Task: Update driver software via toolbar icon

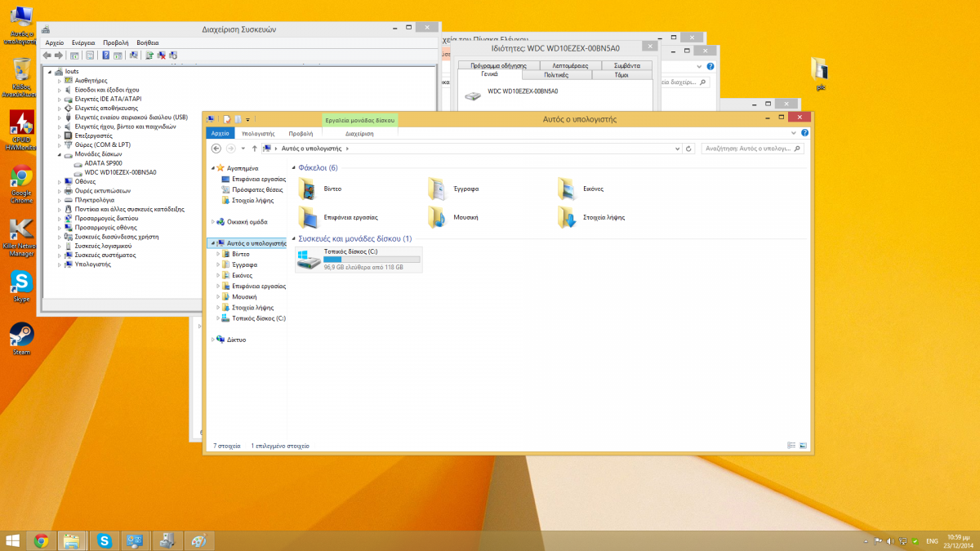Action: pyautogui.click(x=149, y=56)
